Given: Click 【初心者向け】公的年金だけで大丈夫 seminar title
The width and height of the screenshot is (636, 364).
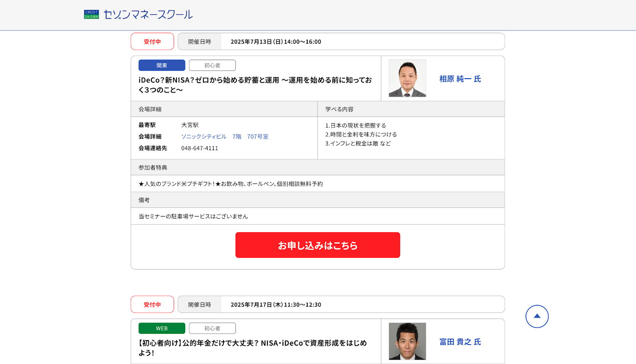Looking at the screenshot, I should click(x=253, y=348).
